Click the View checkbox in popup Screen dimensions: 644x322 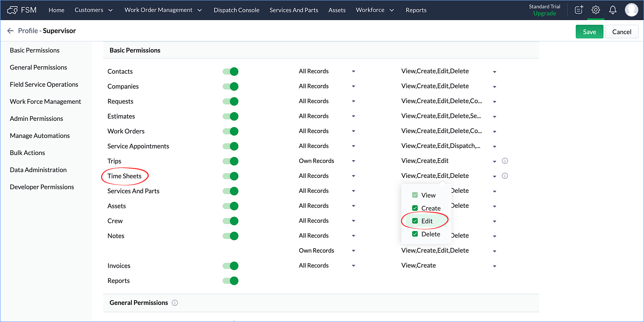click(415, 195)
